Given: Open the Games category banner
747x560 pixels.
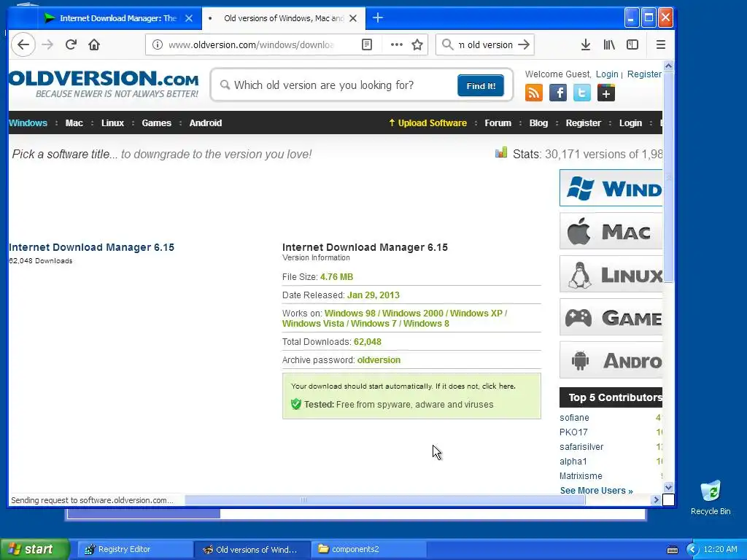Looking at the screenshot, I should 611,316.
